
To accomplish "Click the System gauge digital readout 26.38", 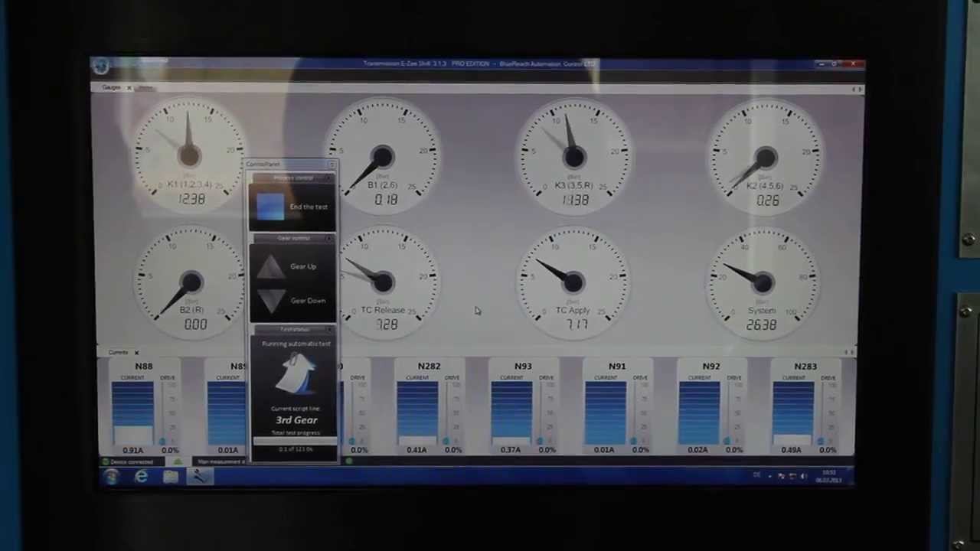I will [x=762, y=325].
